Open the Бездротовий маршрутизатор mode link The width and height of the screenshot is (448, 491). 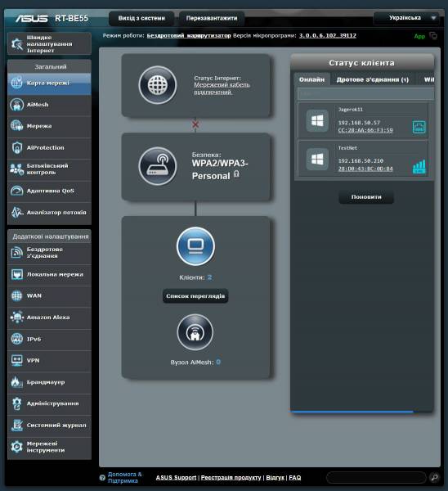(189, 36)
